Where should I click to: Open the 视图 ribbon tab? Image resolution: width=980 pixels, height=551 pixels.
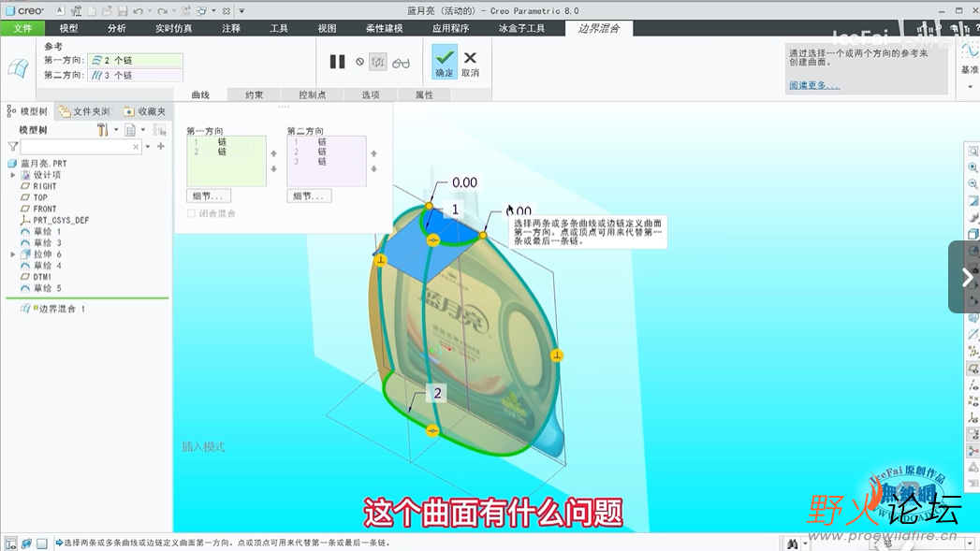[x=327, y=28]
